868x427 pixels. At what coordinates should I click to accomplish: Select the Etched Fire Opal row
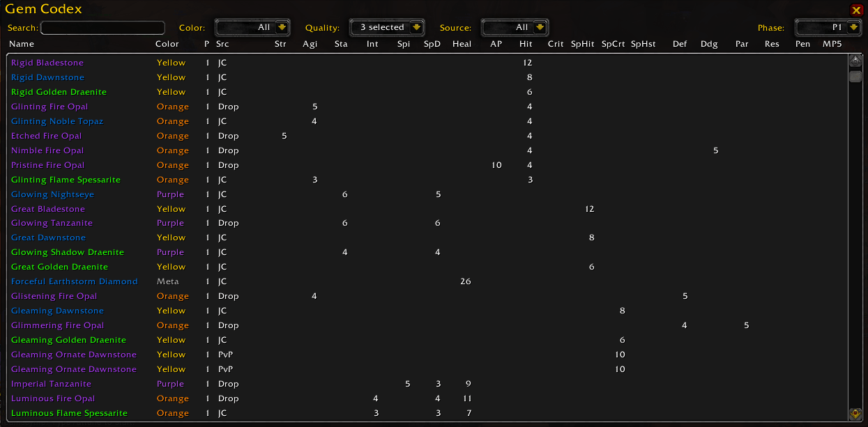[x=427, y=136]
